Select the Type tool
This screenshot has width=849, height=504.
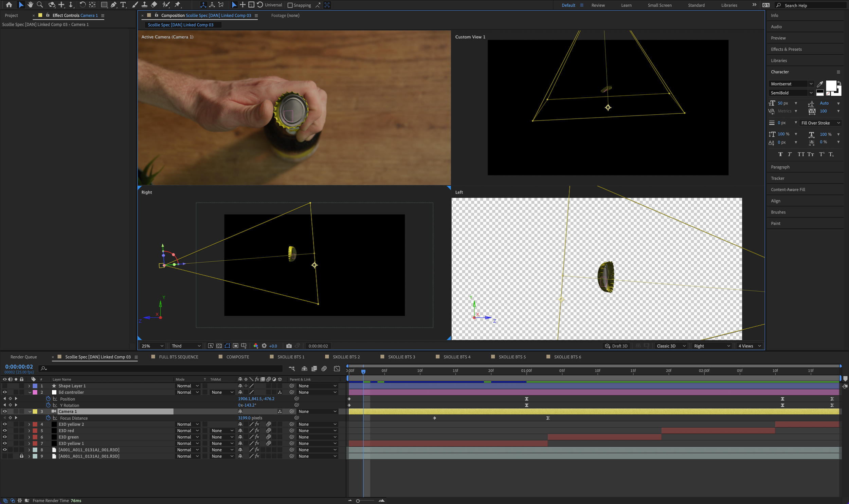coord(123,5)
